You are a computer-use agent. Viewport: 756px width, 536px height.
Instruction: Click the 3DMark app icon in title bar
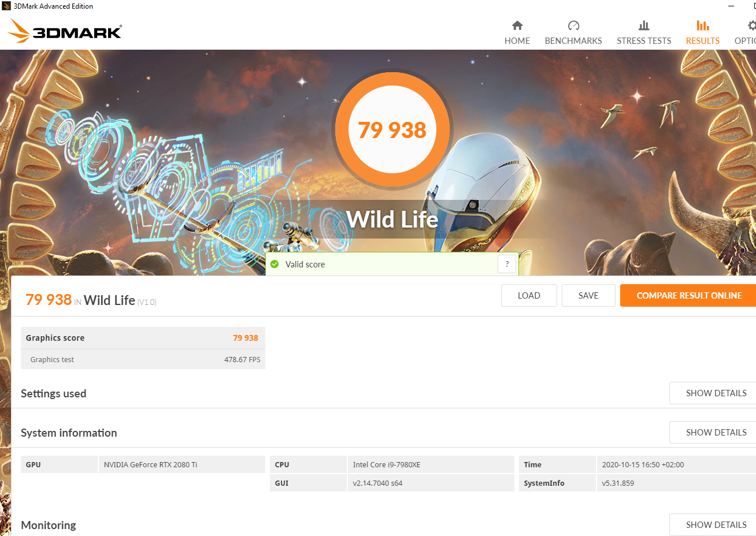(x=6, y=6)
